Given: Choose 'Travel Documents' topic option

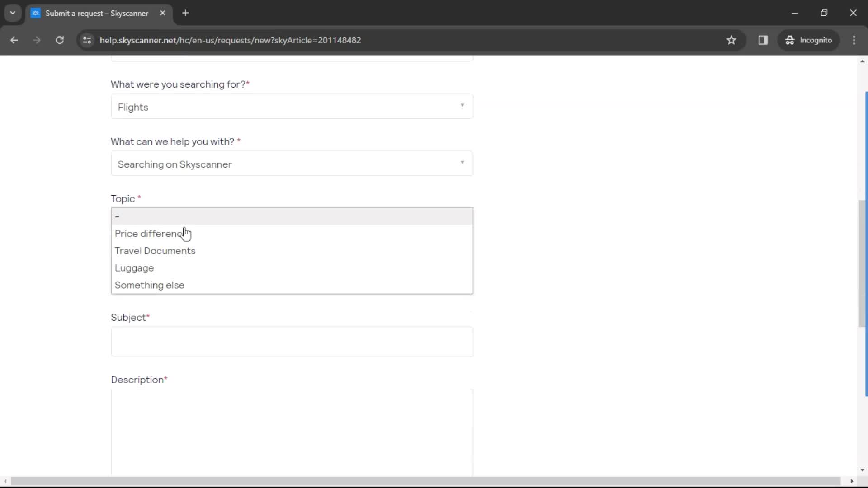Looking at the screenshot, I should tap(292, 251).
